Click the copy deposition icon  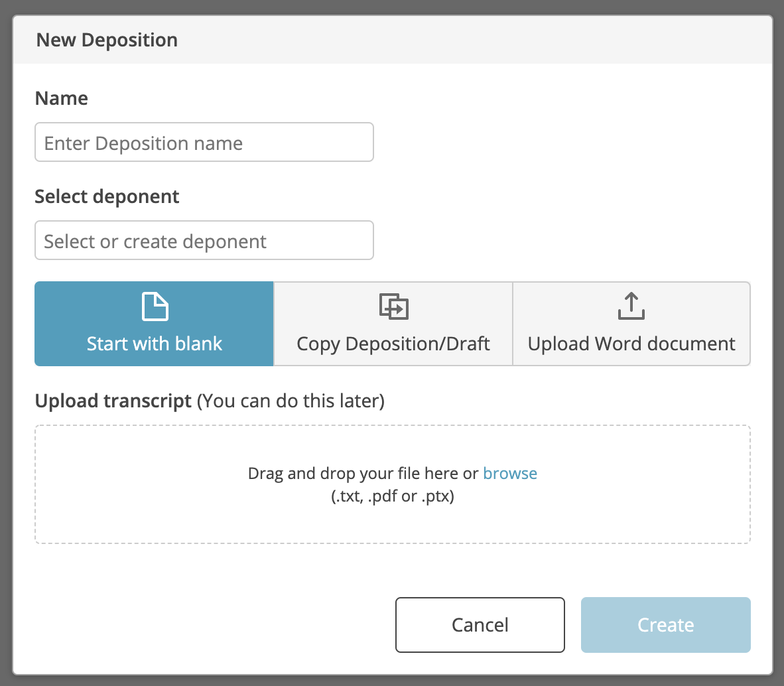[394, 306]
